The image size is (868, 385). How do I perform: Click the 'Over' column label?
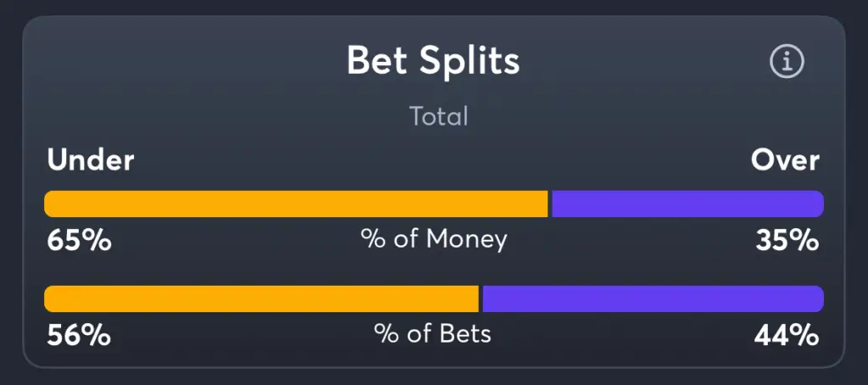[x=785, y=160]
